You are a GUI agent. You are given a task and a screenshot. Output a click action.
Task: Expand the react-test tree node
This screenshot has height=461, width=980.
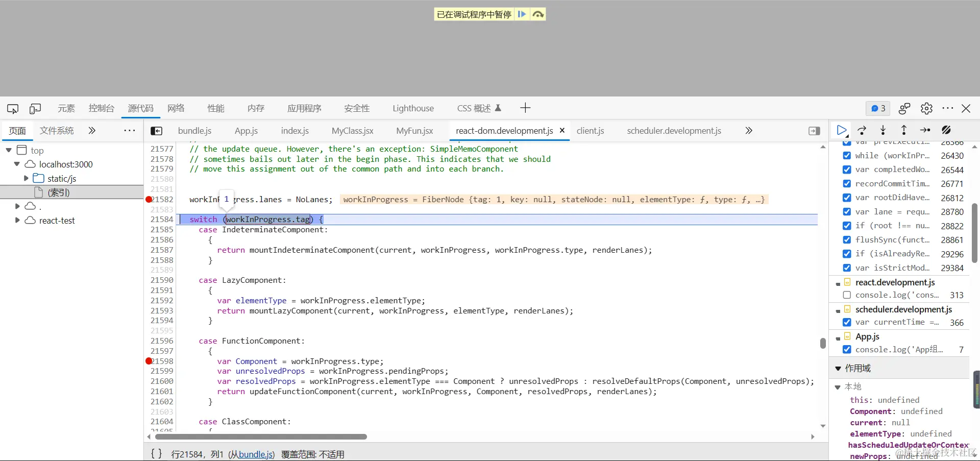click(17, 220)
